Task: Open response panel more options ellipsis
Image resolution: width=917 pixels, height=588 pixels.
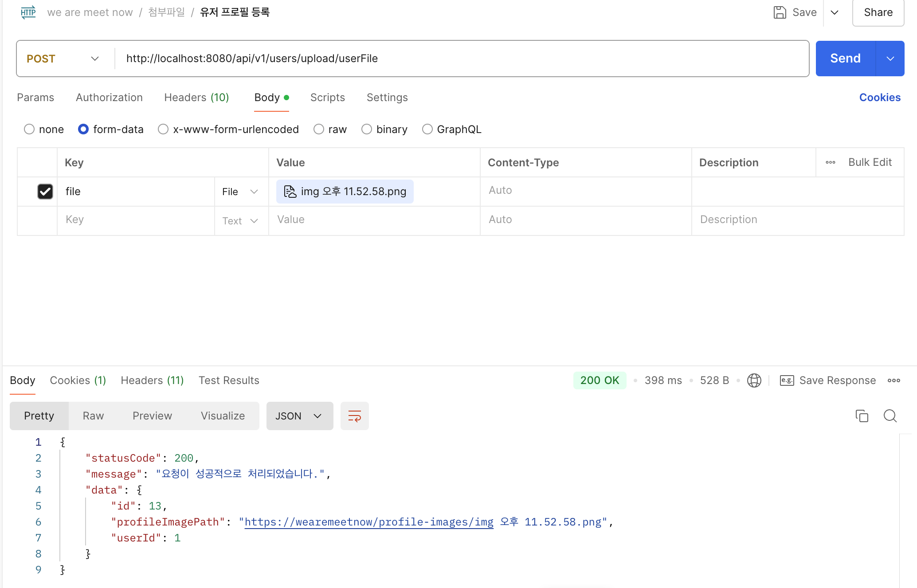Action: point(893,380)
